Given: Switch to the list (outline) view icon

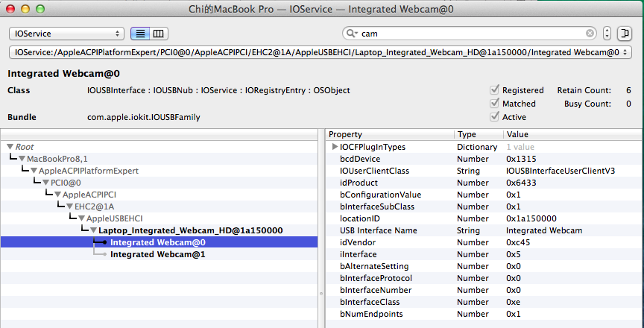Looking at the screenshot, I should 139,34.
